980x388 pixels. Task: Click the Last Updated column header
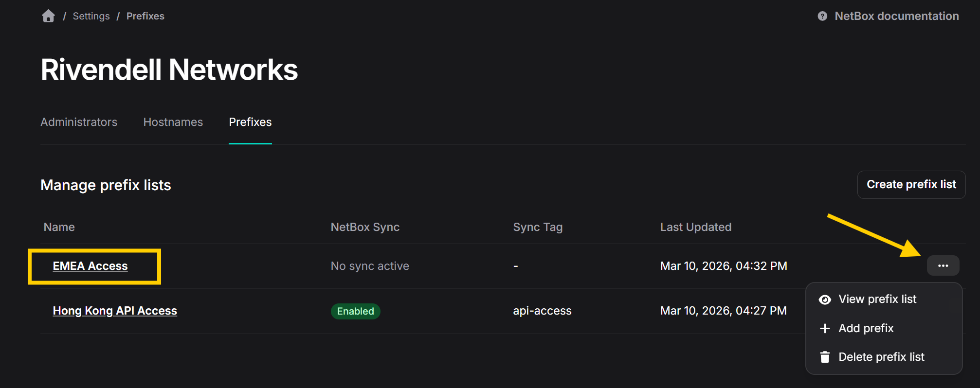(x=695, y=227)
